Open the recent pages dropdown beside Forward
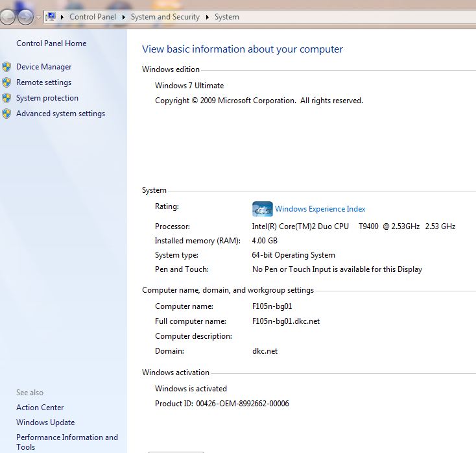Image resolution: width=476 pixels, height=453 pixels. pos(39,18)
